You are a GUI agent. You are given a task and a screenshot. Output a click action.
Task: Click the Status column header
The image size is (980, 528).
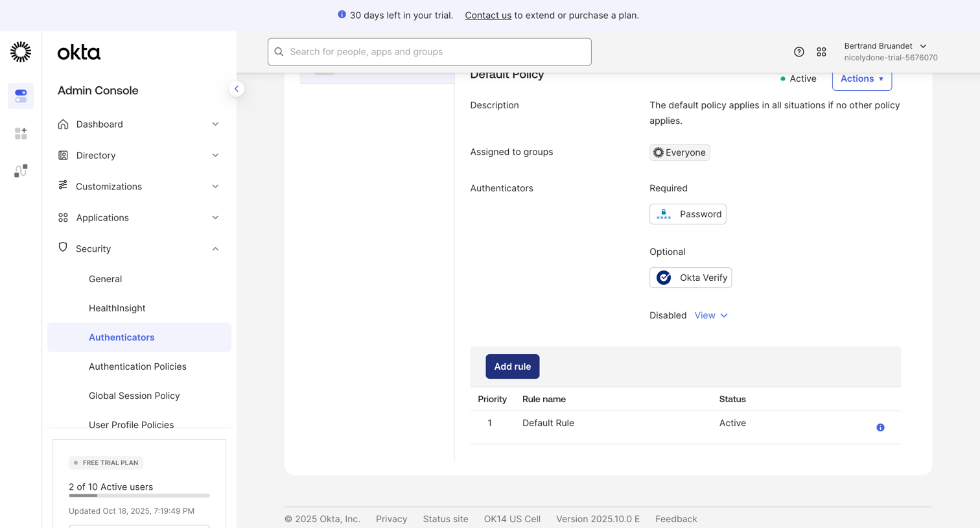point(732,399)
